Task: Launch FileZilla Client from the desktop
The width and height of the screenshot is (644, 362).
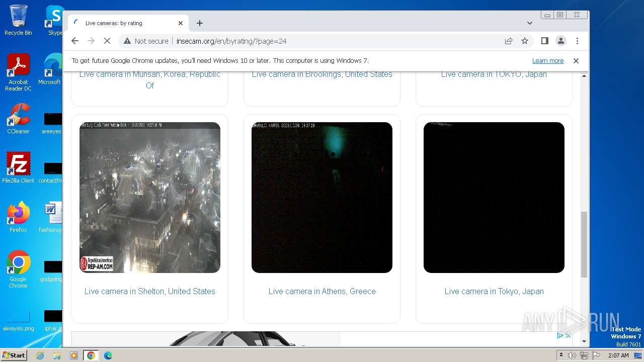Action: 18,168
